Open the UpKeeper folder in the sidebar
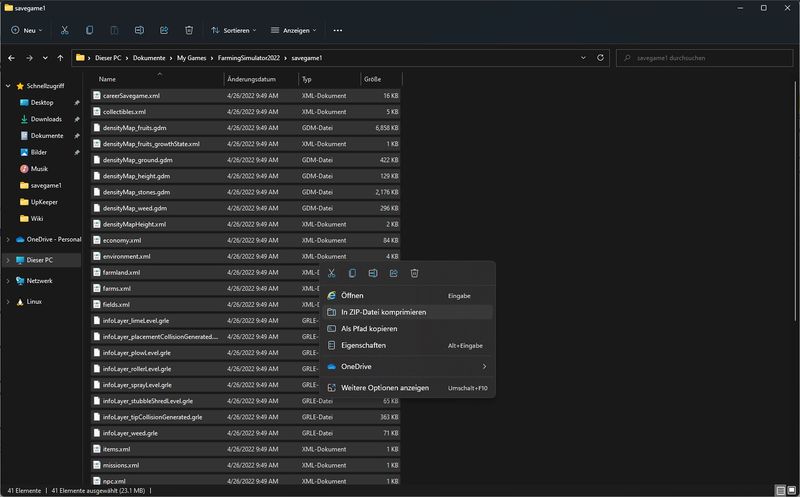 pyautogui.click(x=44, y=202)
